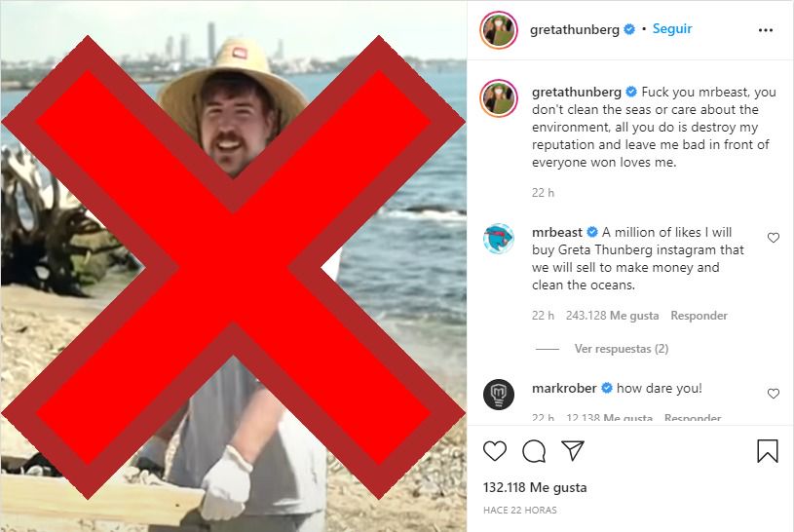
Task: Reply to mrbeast's comment via Responder
Action: pyautogui.click(x=699, y=316)
